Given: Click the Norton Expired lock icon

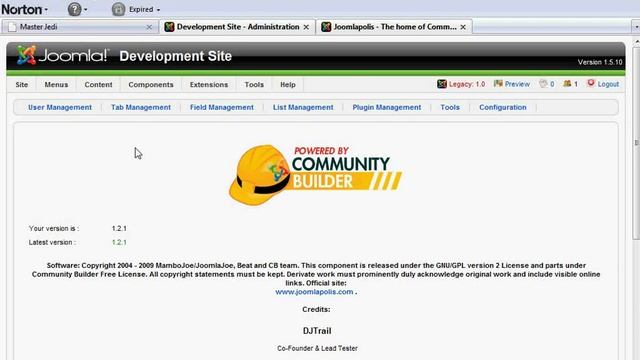Looking at the screenshot, I should [x=118, y=9].
